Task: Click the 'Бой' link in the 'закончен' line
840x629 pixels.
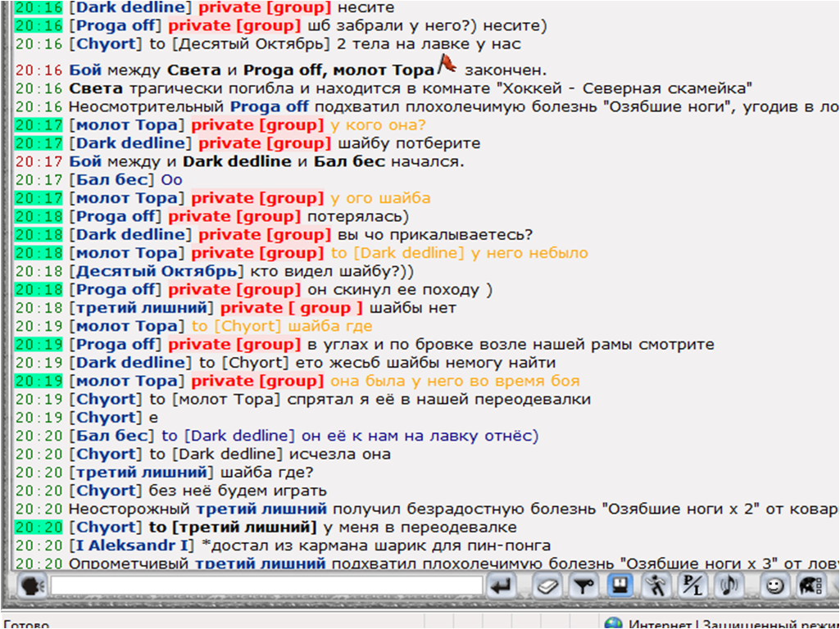Action: point(85,70)
